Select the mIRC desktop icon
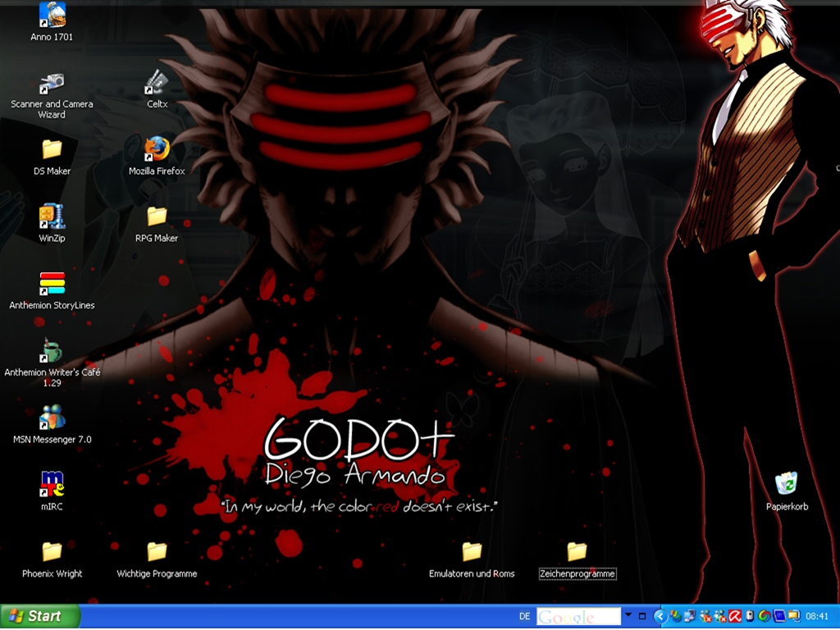840x630 pixels. 52,491
